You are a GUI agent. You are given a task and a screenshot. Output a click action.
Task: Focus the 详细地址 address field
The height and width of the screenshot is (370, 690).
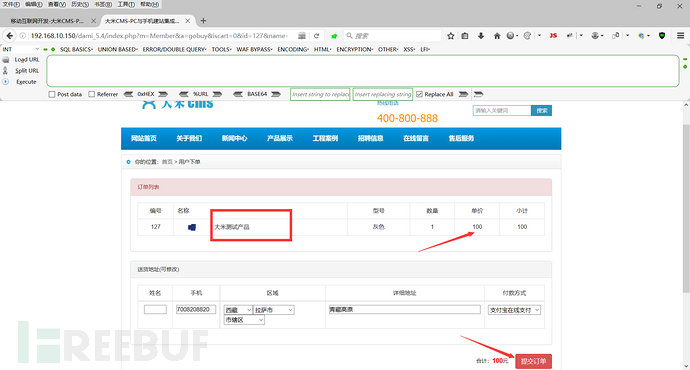[404, 309]
